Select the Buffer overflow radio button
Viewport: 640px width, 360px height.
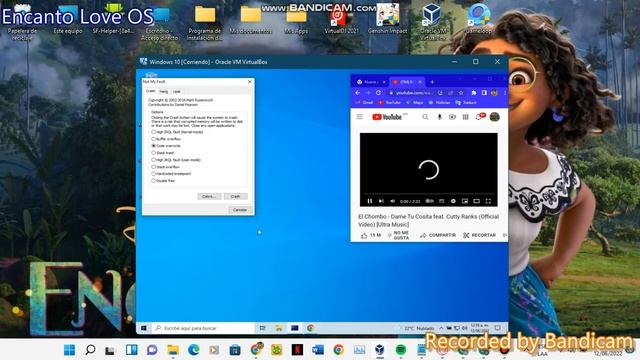(x=153, y=139)
